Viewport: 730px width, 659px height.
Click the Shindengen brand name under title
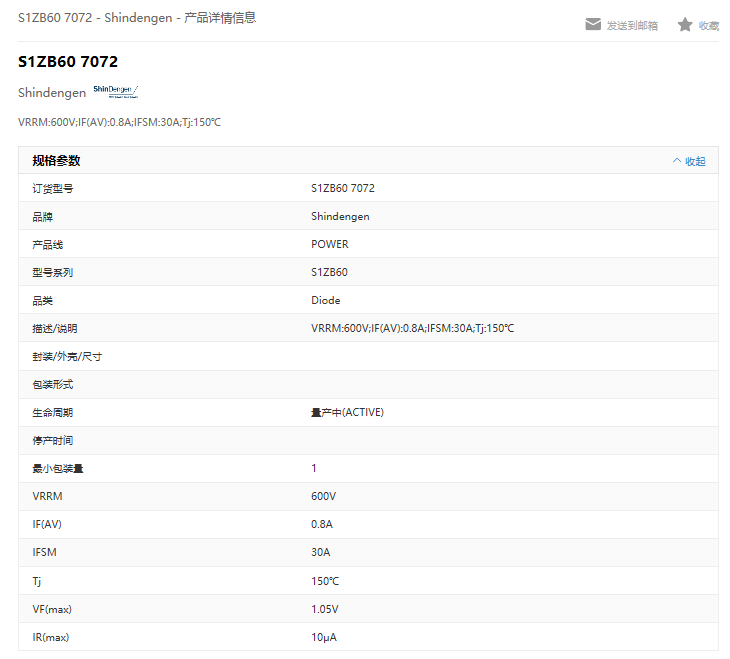pyautogui.click(x=52, y=93)
